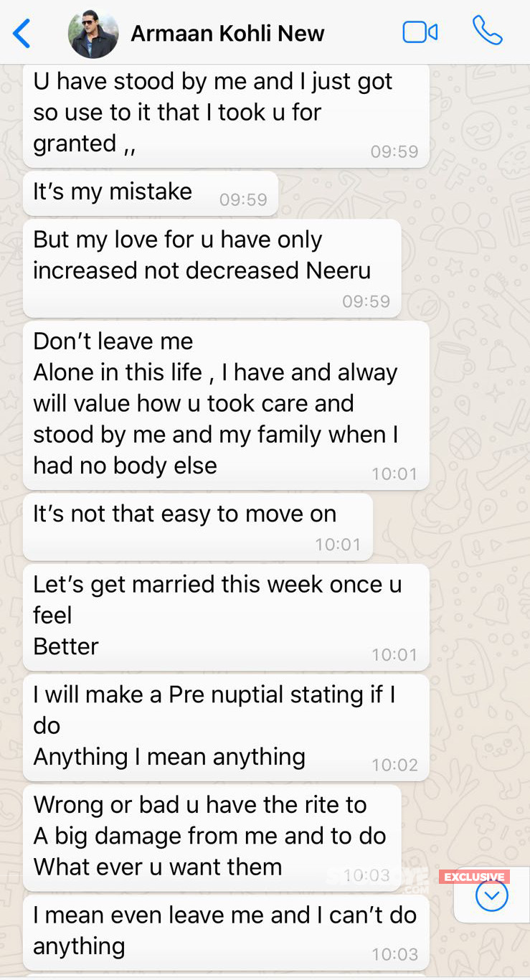Screen dimensions: 530x980
Task: Tap the word "Neeru" in the message
Action: click(x=339, y=270)
